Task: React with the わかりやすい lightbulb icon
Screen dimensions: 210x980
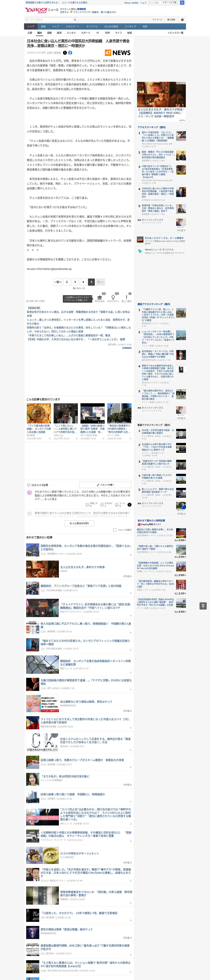Action: click(x=113, y=297)
